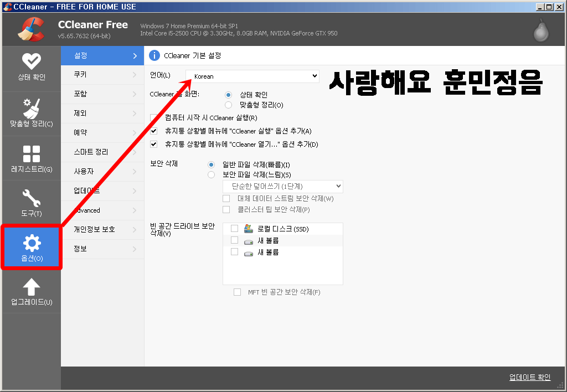This screenshot has width=567, height=392.
Task: Click the Windows 7 Home Premium system info
Action: [x=189, y=26]
